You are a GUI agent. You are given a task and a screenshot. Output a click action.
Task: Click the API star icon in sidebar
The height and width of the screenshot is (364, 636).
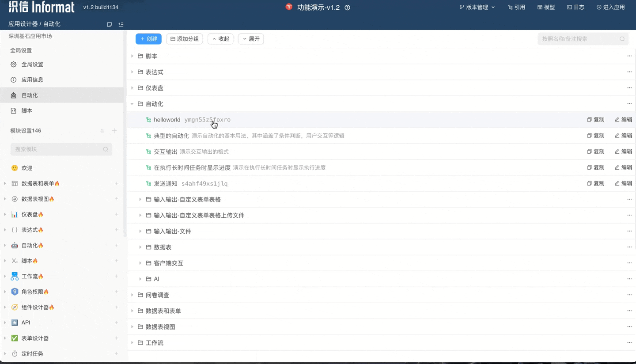pyautogui.click(x=14, y=322)
